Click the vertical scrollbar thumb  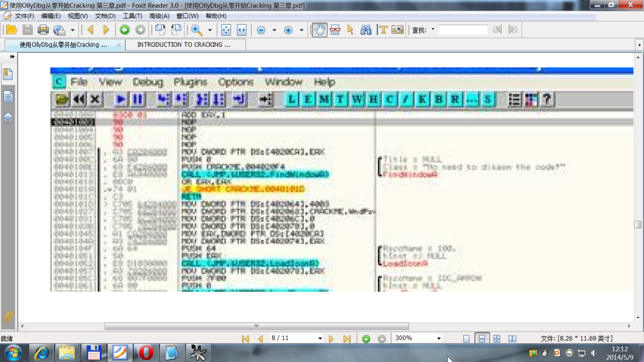(638, 224)
